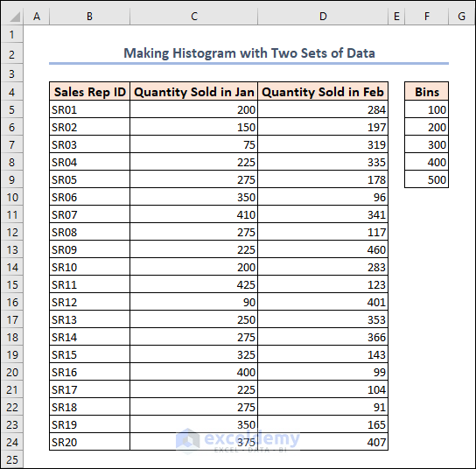Select cell containing SR13

pyautogui.click(x=89, y=319)
